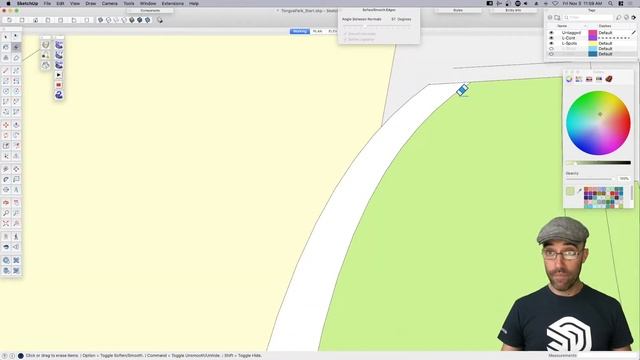Open the Extensions menu
The image size is (640, 360).
pos(172,3)
